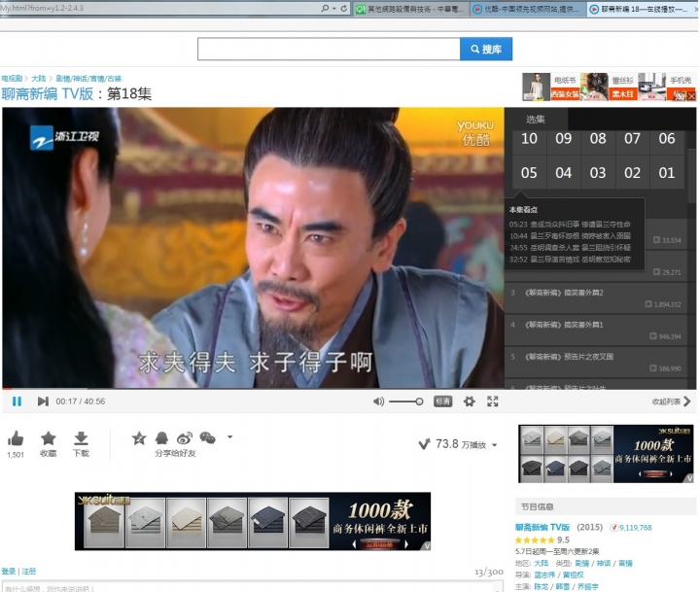Click 注册 register link

[29, 571]
